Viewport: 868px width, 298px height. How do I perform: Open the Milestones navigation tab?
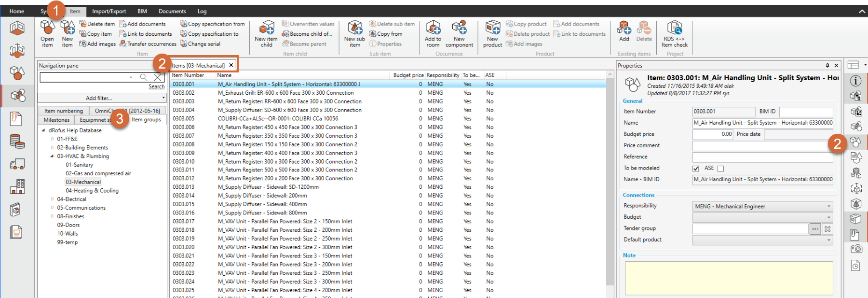click(x=56, y=120)
